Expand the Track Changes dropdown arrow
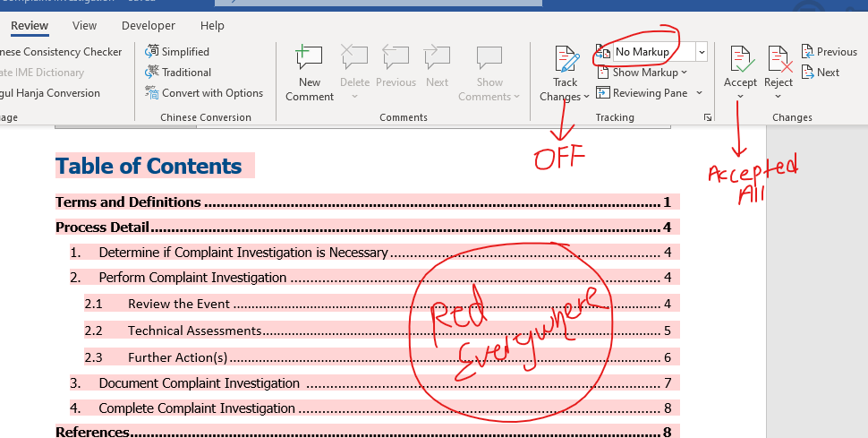Screen dimensions: 868x438 tap(586, 97)
